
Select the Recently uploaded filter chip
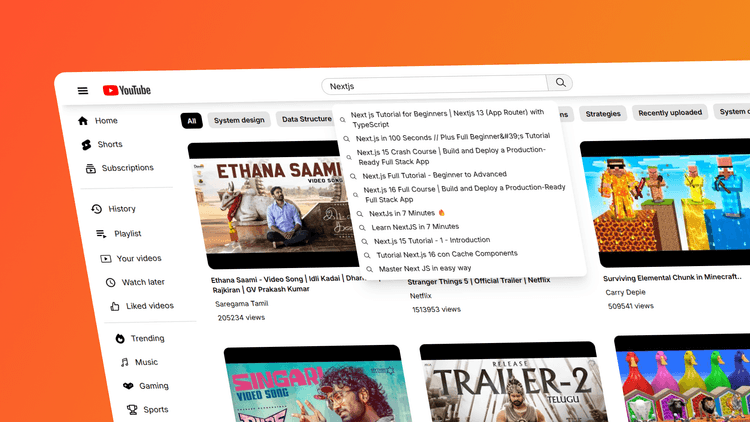pos(670,112)
